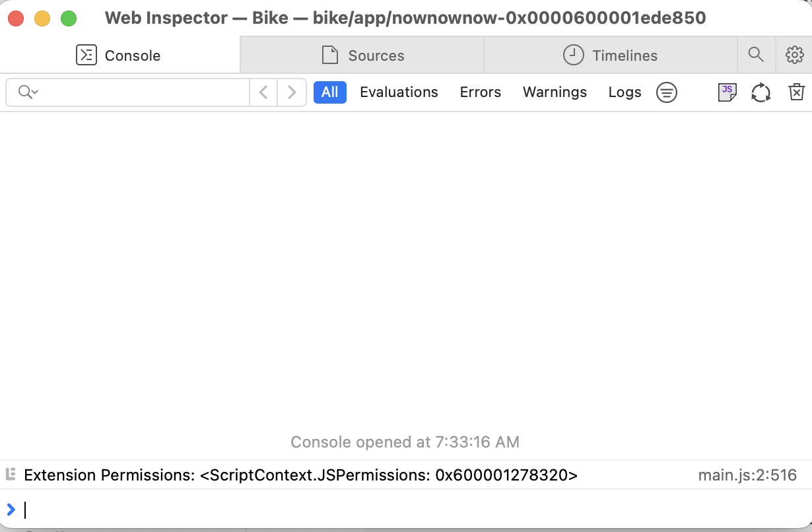Filter console by Logs
The width and height of the screenshot is (812, 532).
(625, 92)
